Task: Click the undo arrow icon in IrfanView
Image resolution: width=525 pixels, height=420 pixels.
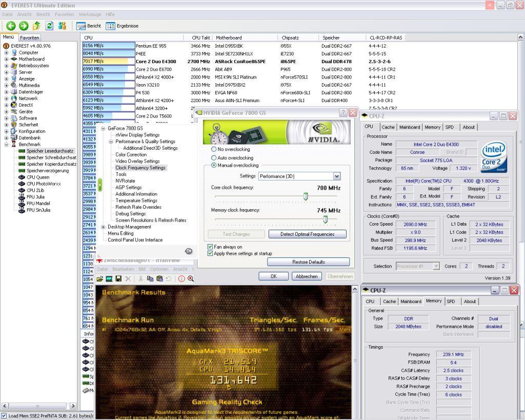Action: (169, 278)
